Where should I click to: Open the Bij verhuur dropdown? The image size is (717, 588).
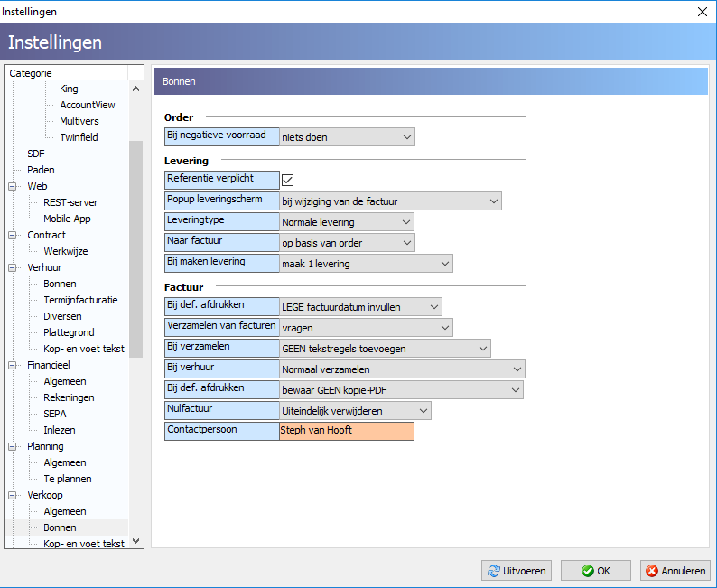[x=402, y=369]
